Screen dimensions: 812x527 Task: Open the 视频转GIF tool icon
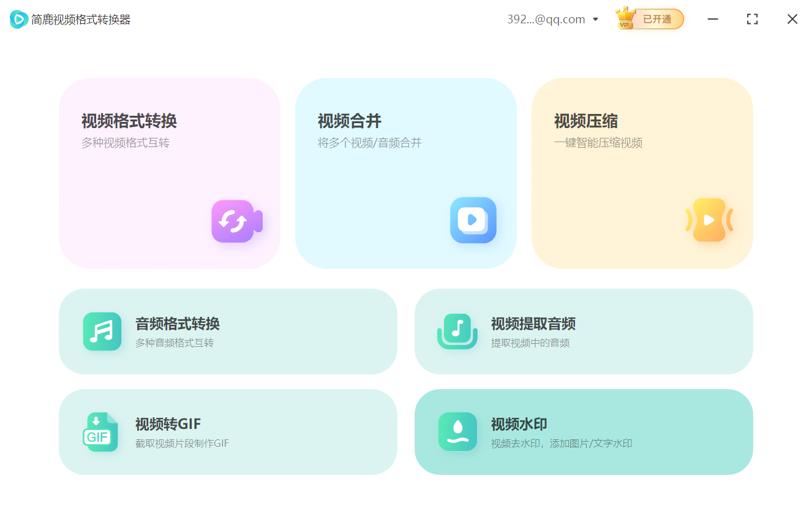[x=102, y=432]
